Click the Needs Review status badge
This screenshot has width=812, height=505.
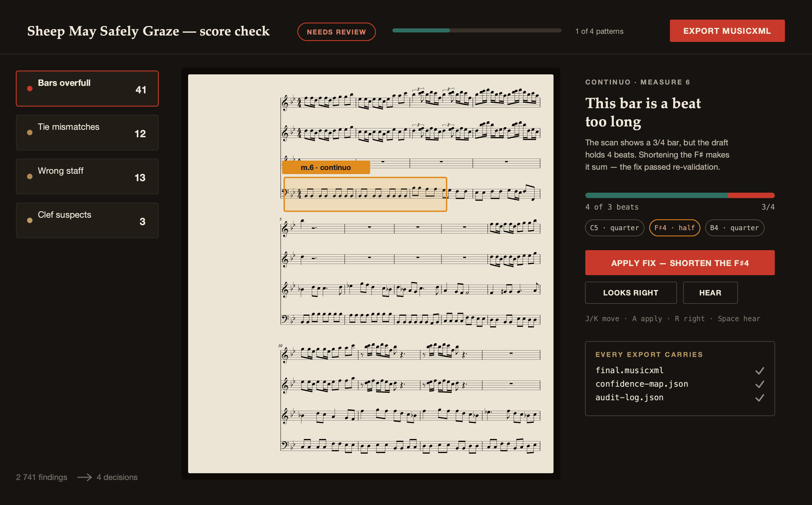(x=336, y=32)
